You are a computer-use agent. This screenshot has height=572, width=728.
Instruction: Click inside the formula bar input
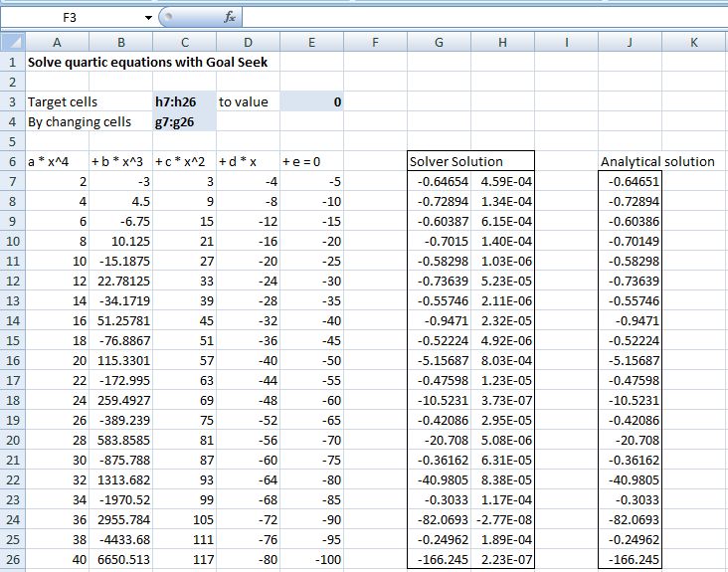477,18
